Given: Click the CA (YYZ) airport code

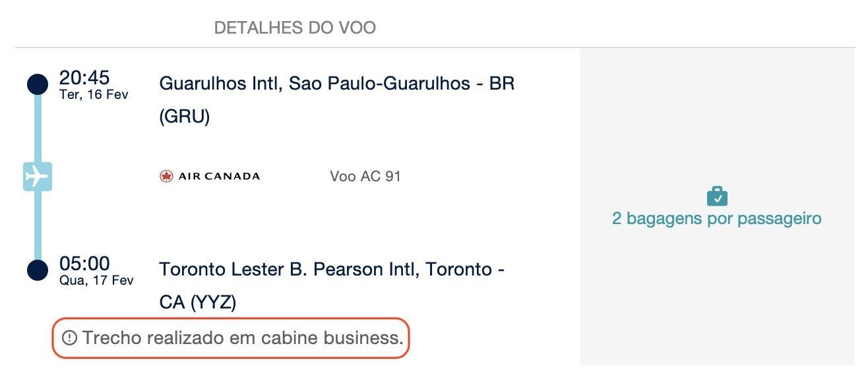Looking at the screenshot, I should pyautogui.click(x=198, y=303).
